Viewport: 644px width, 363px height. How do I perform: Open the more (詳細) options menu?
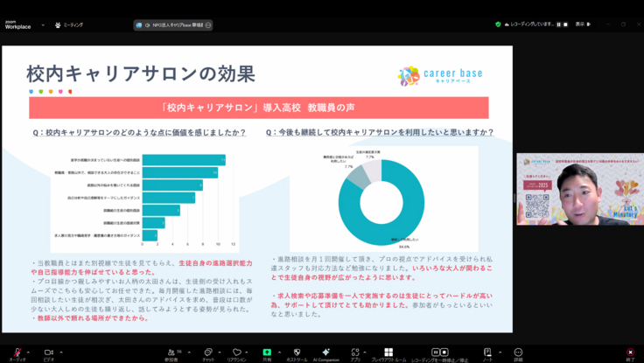click(x=518, y=353)
